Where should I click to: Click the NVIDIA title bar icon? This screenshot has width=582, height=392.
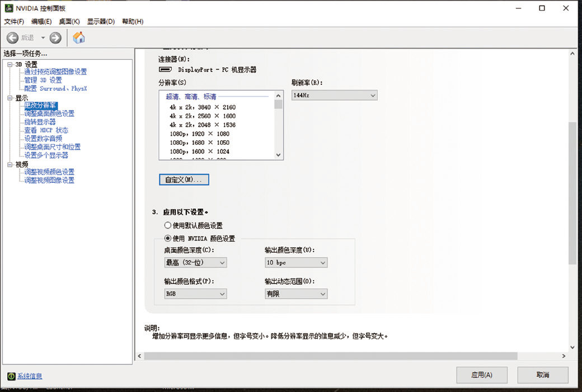pyautogui.click(x=8, y=8)
